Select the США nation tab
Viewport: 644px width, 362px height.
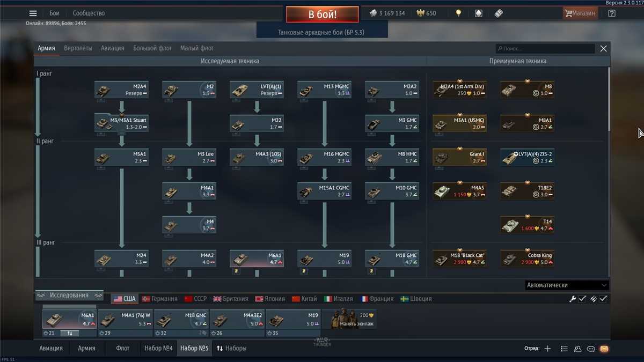point(125,299)
